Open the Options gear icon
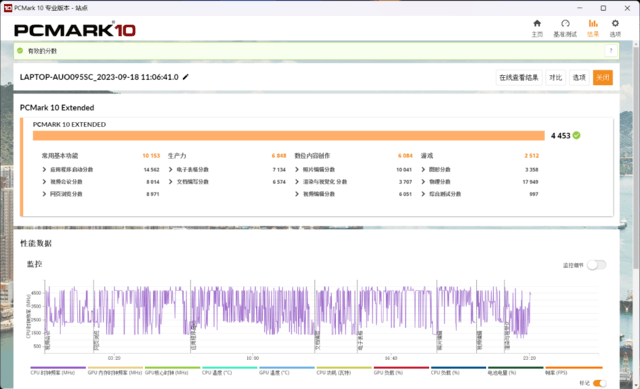The height and width of the screenshot is (389, 640). pos(615,24)
